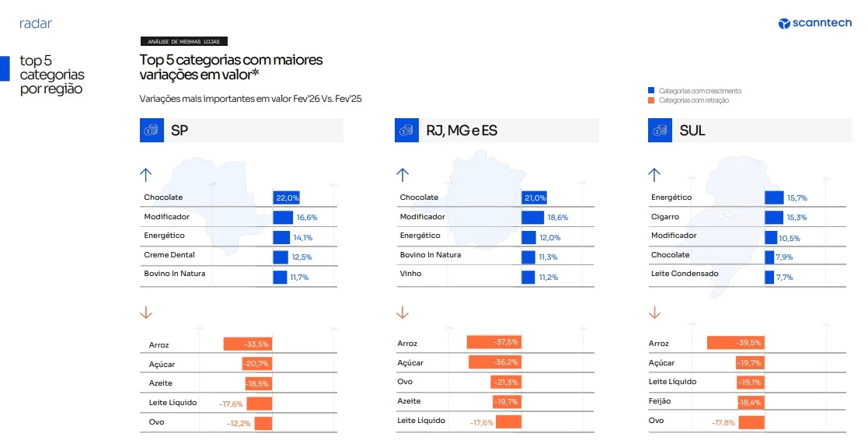Click the up arrow in RJ, MG e ES section

403,174
